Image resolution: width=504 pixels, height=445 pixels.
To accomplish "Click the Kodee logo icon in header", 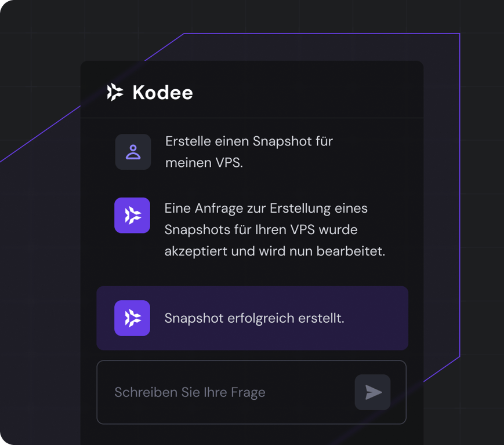I will coord(115,92).
